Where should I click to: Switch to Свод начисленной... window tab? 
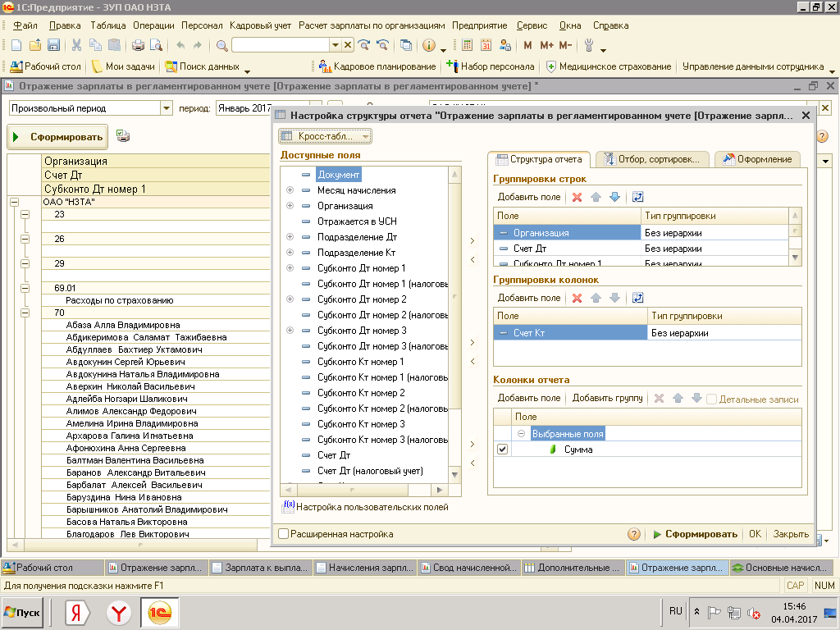coord(468,568)
